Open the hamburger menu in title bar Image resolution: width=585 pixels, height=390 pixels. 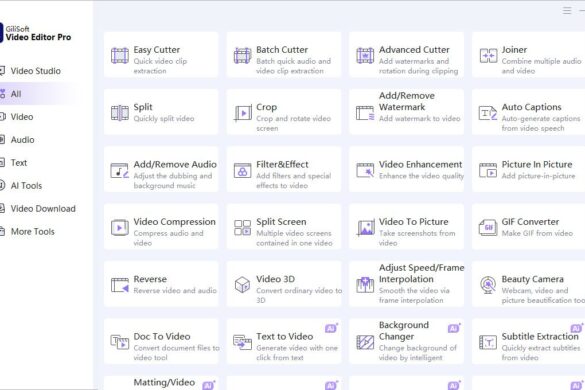tap(567, 10)
